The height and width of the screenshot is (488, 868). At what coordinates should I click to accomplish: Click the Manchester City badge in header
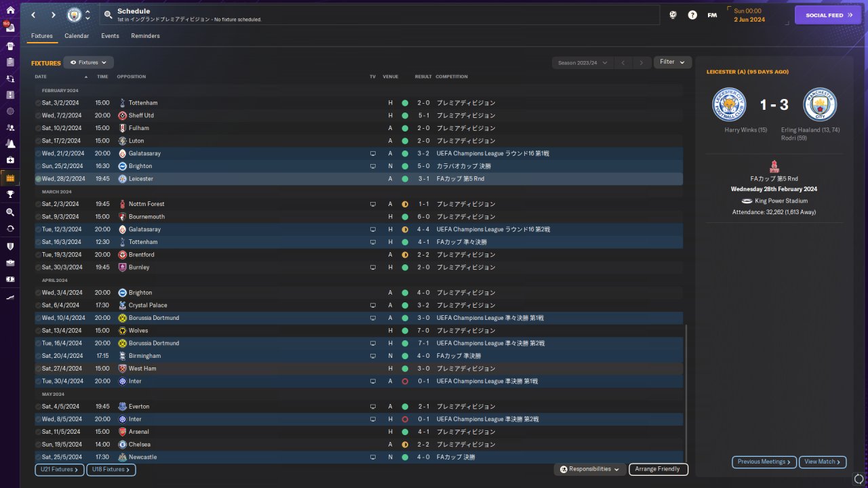point(73,15)
